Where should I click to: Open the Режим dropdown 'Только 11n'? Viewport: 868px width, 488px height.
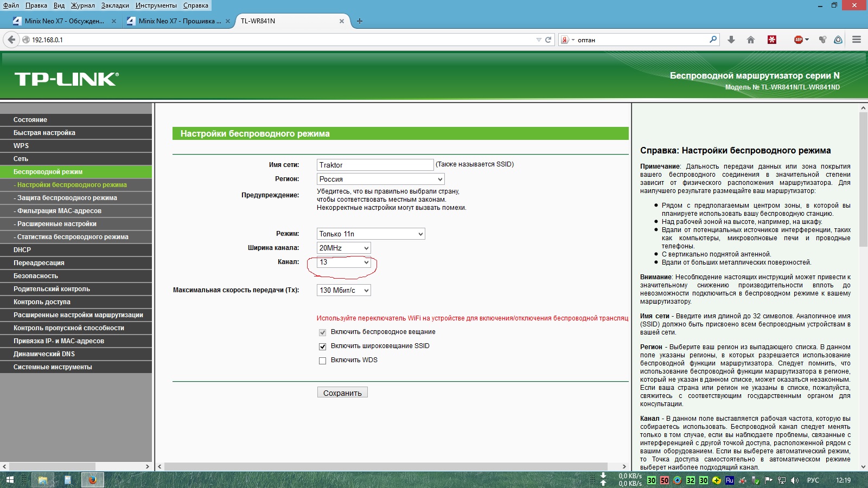pyautogui.click(x=371, y=234)
